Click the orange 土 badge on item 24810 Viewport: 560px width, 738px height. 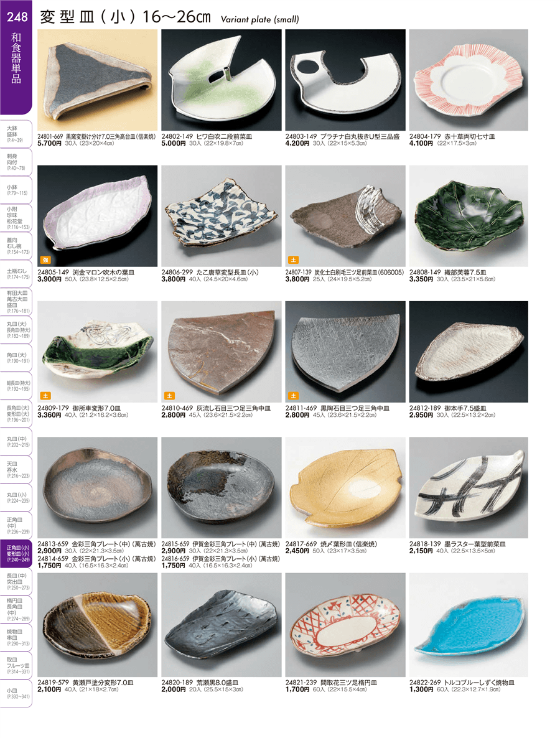pyautogui.click(x=169, y=396)
